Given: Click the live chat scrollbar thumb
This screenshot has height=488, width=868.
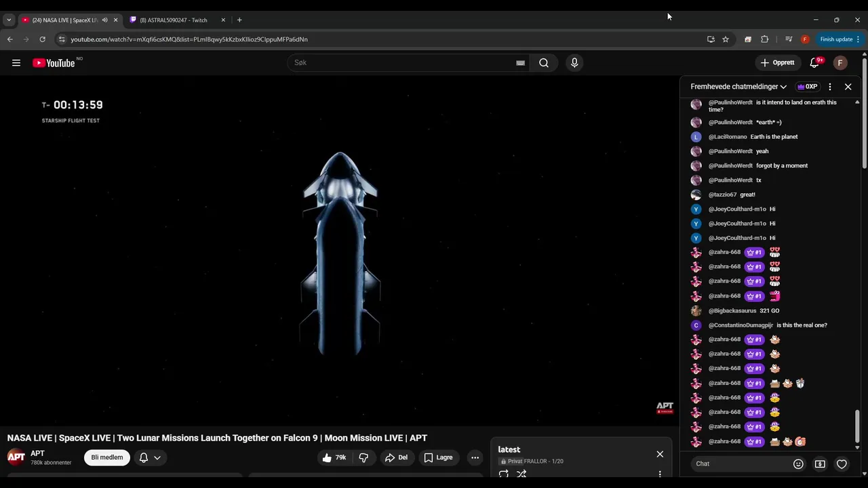Looking at the screenshot, I should tap(857, 426).
